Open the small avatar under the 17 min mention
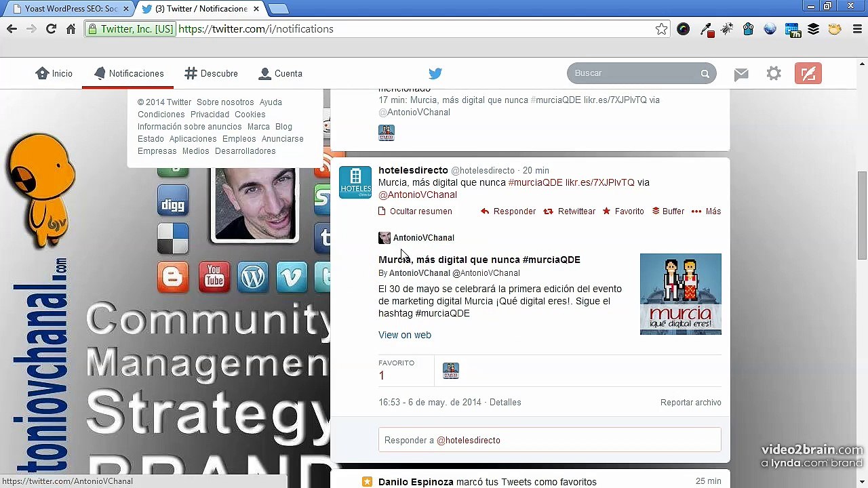The width and height of the screenshot is (868, 488). point(387,133)
